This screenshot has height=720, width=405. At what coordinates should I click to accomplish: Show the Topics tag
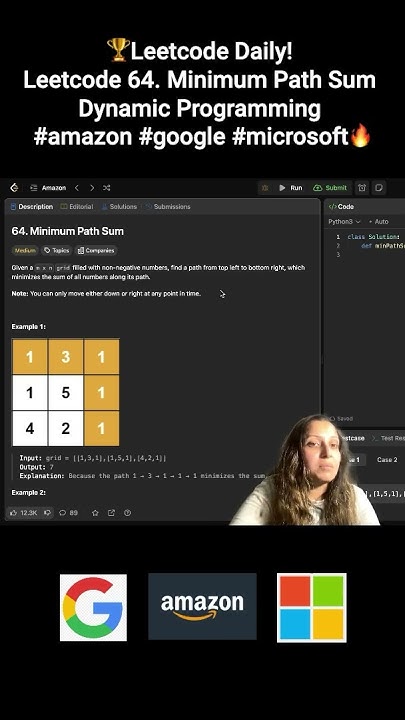tap(56, 250)
